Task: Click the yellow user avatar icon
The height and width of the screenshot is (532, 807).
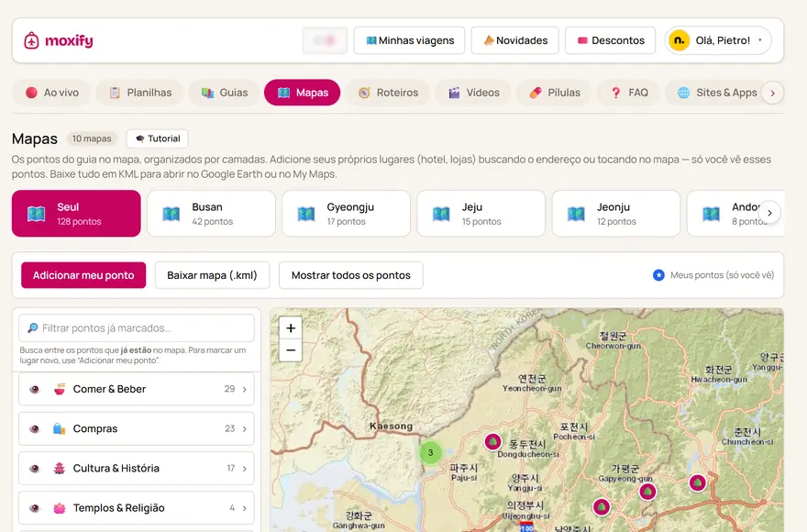Action: tap(679, 40)
